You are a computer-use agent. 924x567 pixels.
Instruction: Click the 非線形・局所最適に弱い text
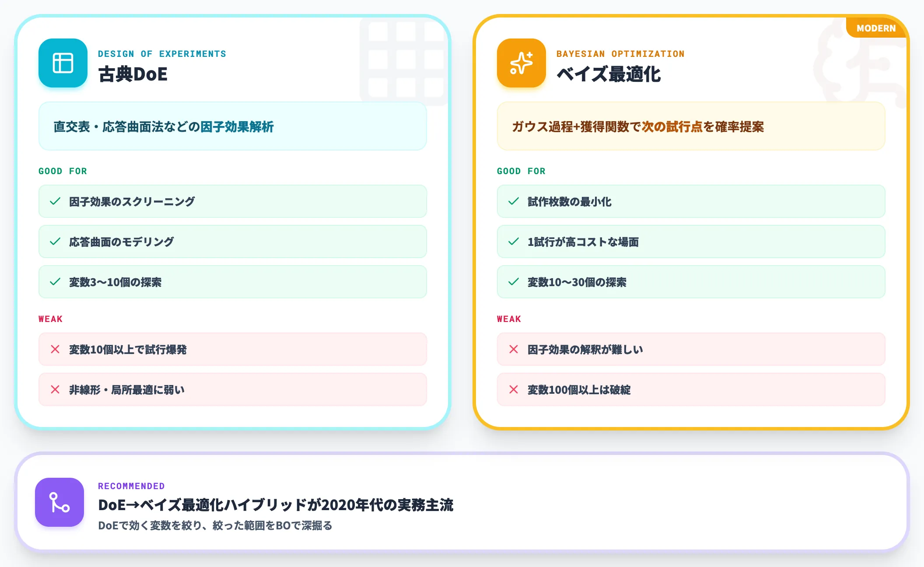127,390
